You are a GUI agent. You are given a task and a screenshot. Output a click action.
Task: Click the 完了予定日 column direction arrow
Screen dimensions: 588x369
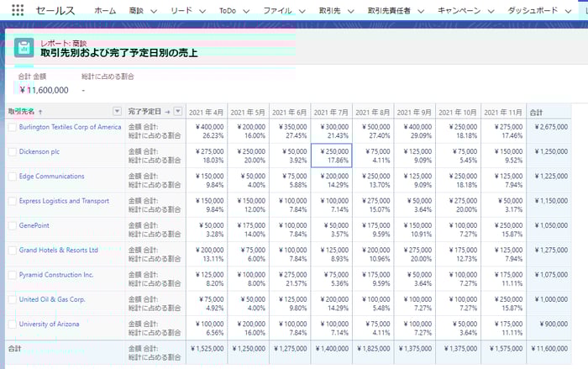coord(167,112)
